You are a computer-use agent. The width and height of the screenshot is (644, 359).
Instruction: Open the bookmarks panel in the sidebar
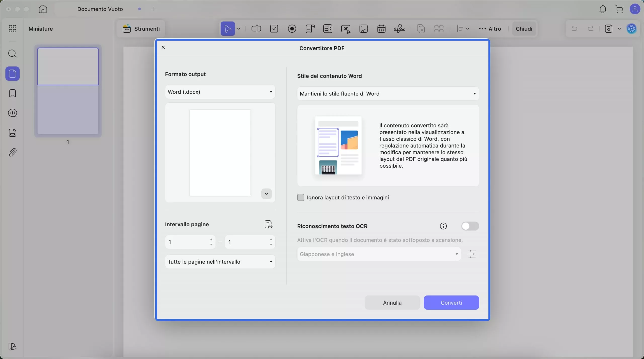[x=13, y=93]
